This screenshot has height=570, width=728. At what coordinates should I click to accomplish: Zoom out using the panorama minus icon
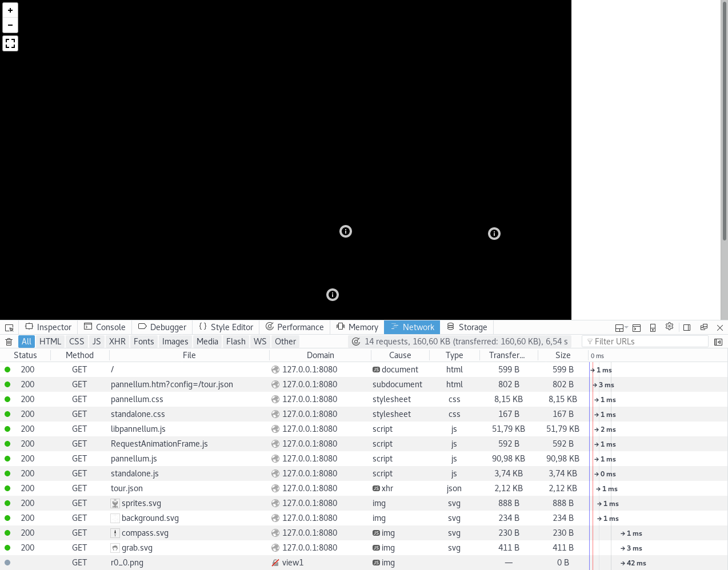pos(10,25)
